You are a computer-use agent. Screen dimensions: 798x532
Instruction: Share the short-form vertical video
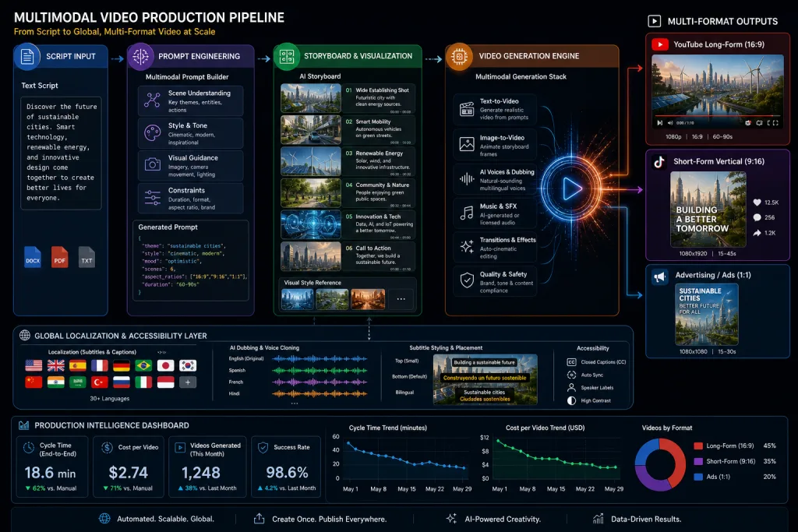click(757, 233)
